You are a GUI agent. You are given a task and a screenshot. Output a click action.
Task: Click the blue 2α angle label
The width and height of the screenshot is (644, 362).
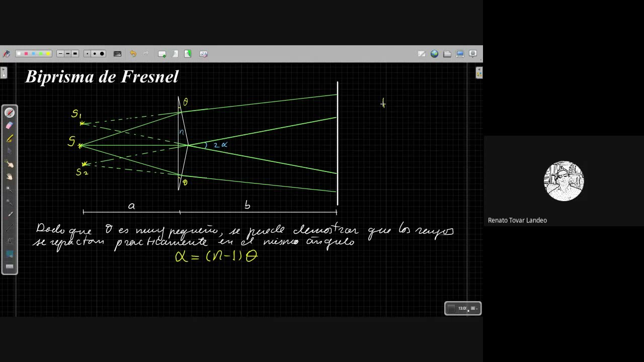[220, 145]
